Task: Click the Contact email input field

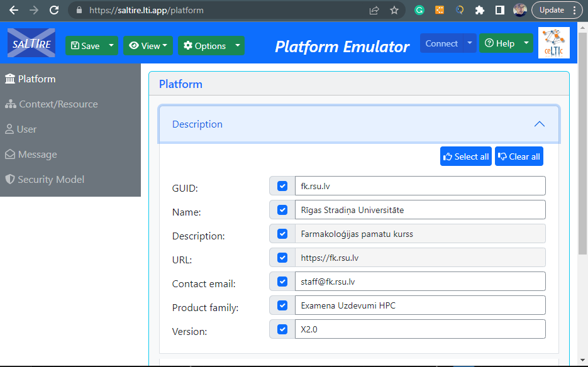Action: (x=420, y=282)
